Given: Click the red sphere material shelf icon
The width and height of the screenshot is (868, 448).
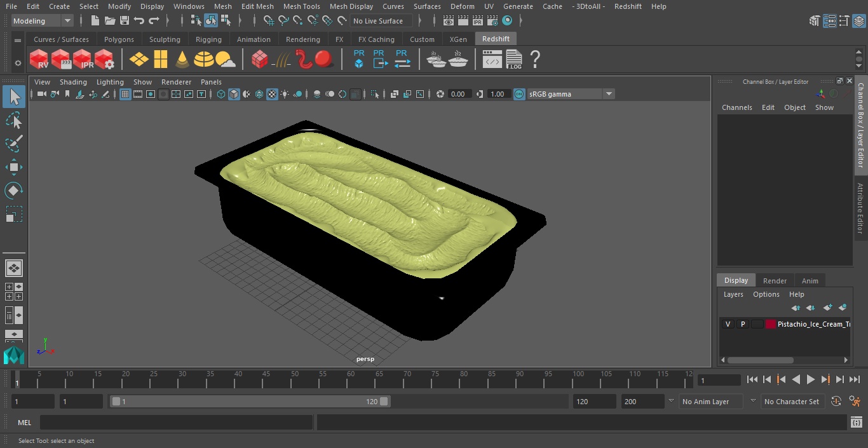Looking at the screenshot, I should point(324,60).
